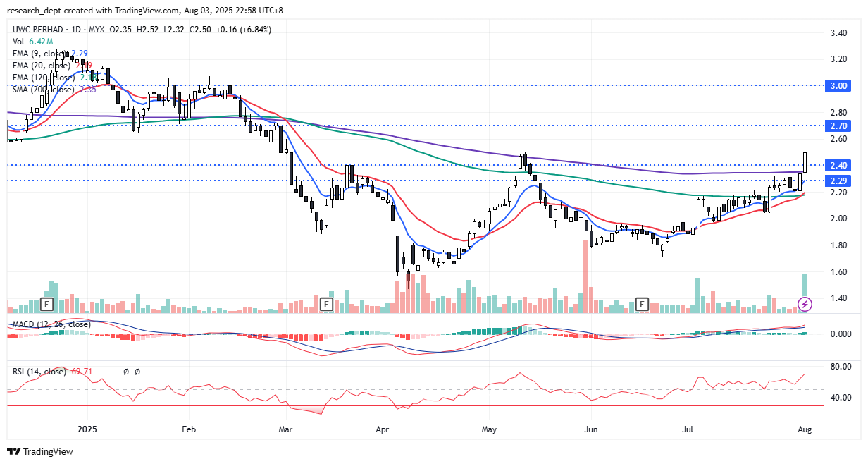Click the RSI (14, close) legend

[x=39, y=371]
